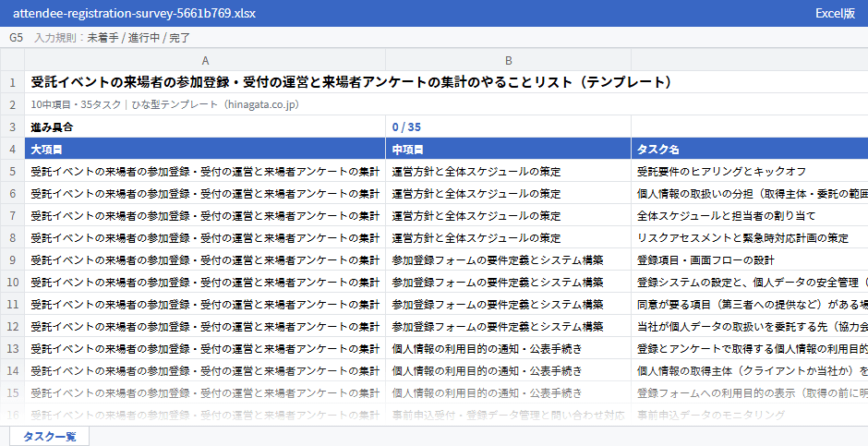Select 参加登録フォームの要件定義とシステム構築 in row 9
Screen dimensions: 868x446
point(508,259)
